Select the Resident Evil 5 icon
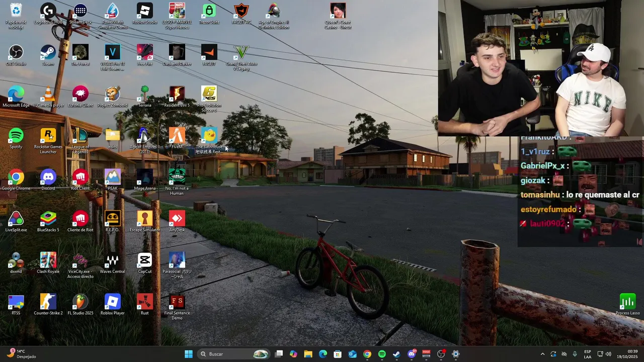644x362 pixels. click(177, 97)
